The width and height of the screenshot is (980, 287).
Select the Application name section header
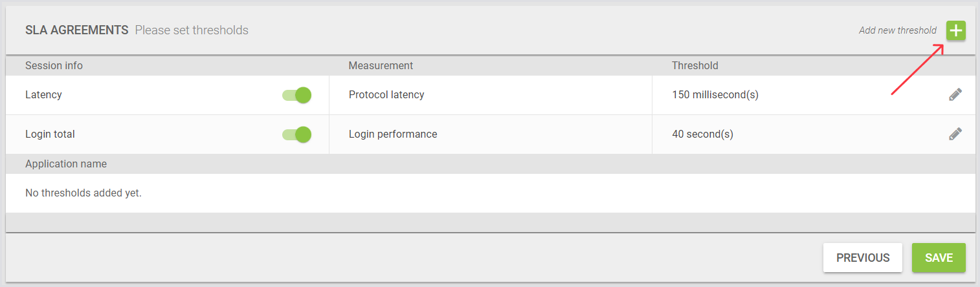(x=66, y=164)
